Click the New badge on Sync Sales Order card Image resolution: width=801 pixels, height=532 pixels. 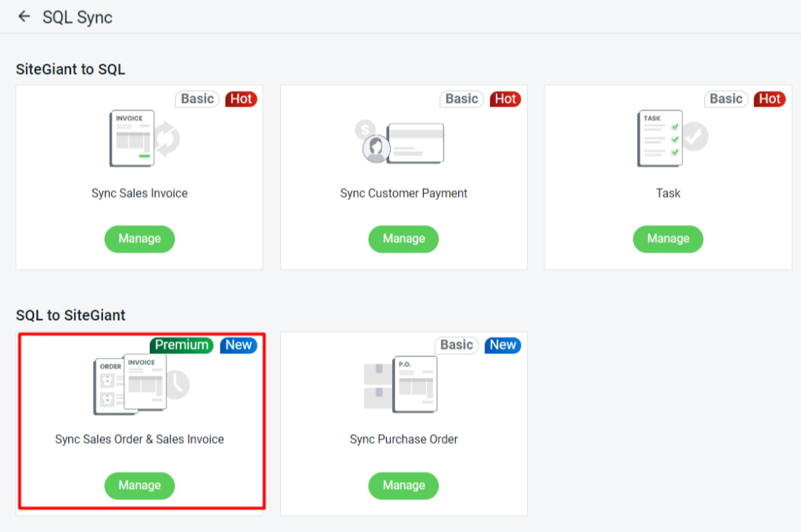238,345
